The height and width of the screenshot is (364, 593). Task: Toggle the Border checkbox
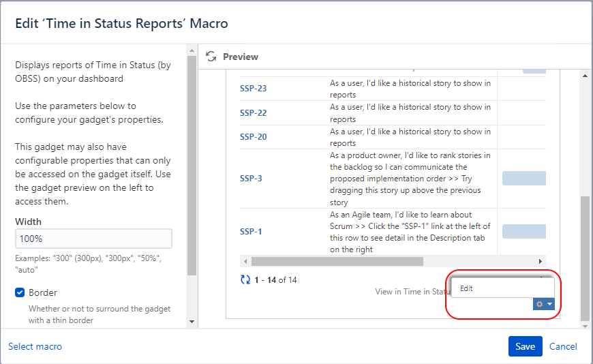20,293
